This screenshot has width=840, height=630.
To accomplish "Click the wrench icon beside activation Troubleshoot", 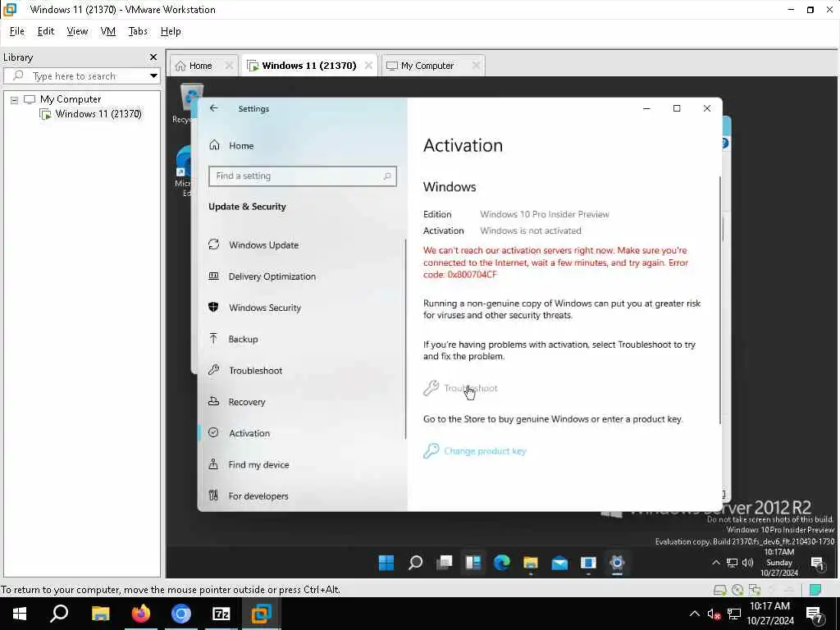I will click(x=431, y=388).
